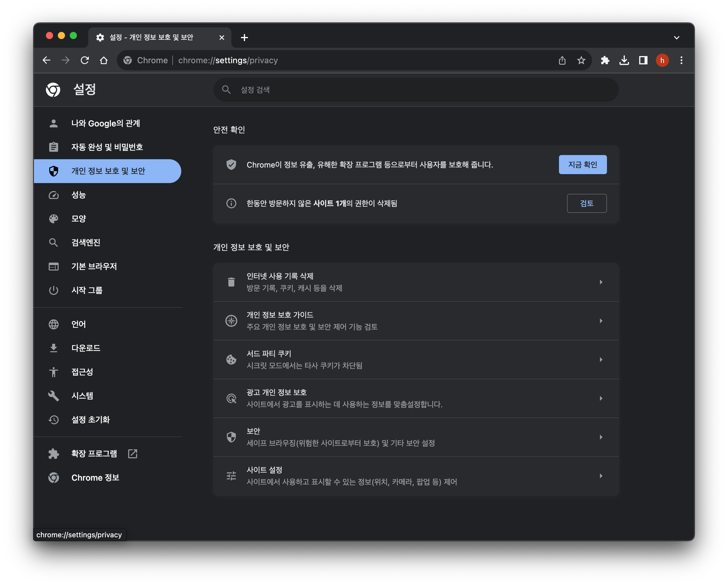Open the Downloads toolbar icon
Viewport: 728px width, 585px height.
coord(624,61)
